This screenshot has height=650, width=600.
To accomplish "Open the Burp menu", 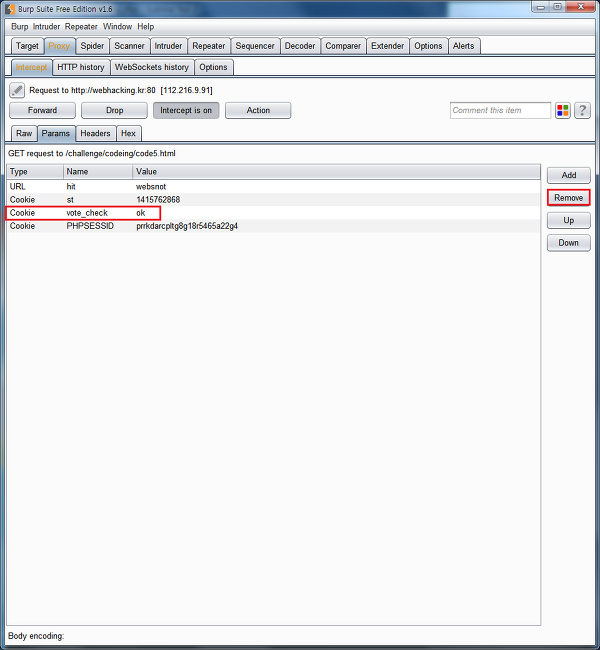I will click(x=19, y=27).
